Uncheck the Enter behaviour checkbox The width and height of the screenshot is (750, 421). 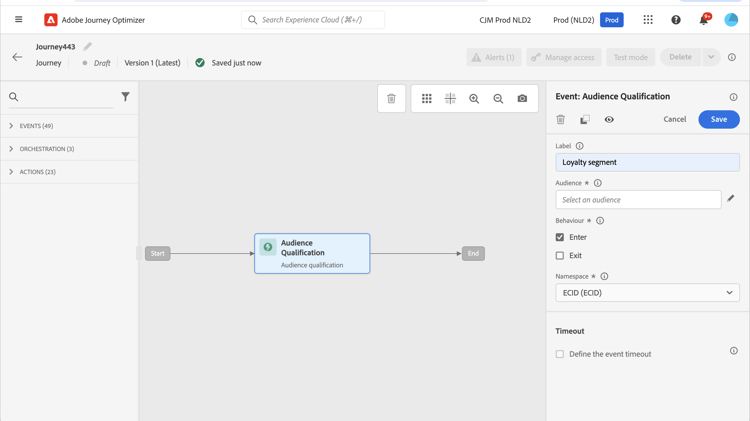pyautogui.click(x=560, y=237)
